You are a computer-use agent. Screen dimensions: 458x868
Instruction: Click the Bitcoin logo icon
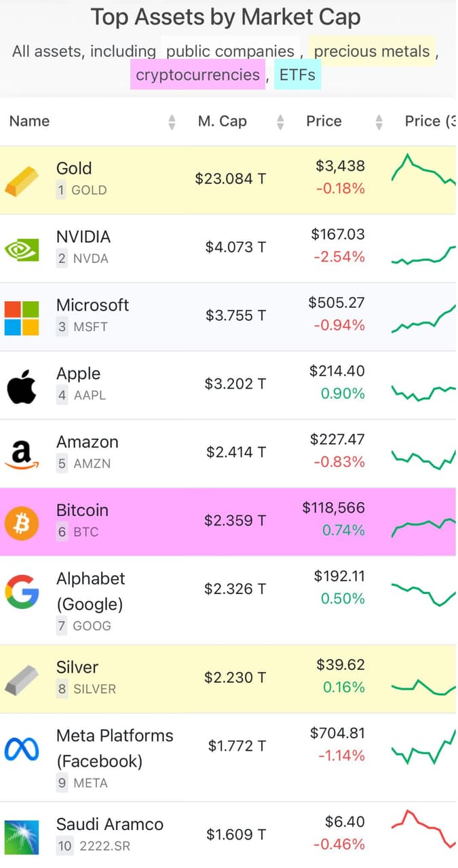pyautogui.click(x=22, y=523)
